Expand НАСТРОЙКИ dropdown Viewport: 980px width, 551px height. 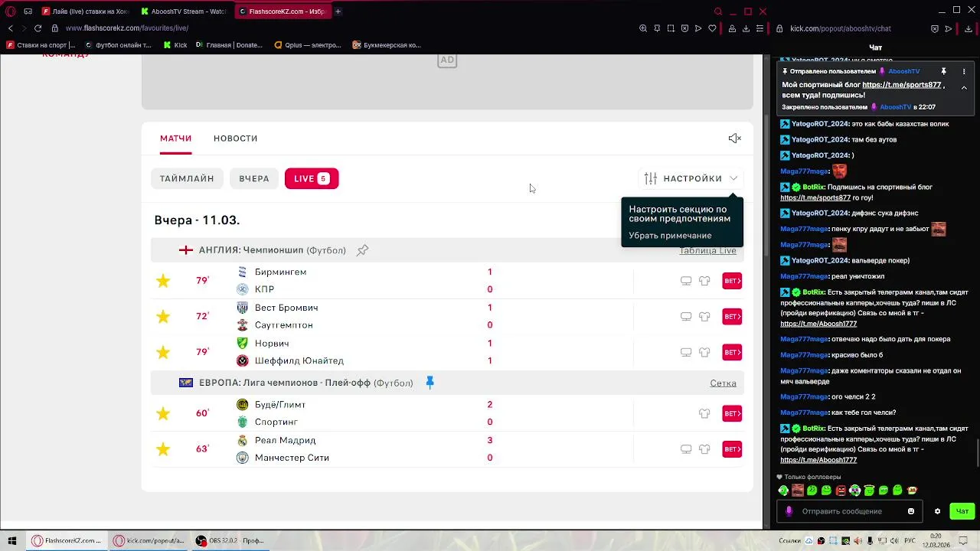[691, 178]
